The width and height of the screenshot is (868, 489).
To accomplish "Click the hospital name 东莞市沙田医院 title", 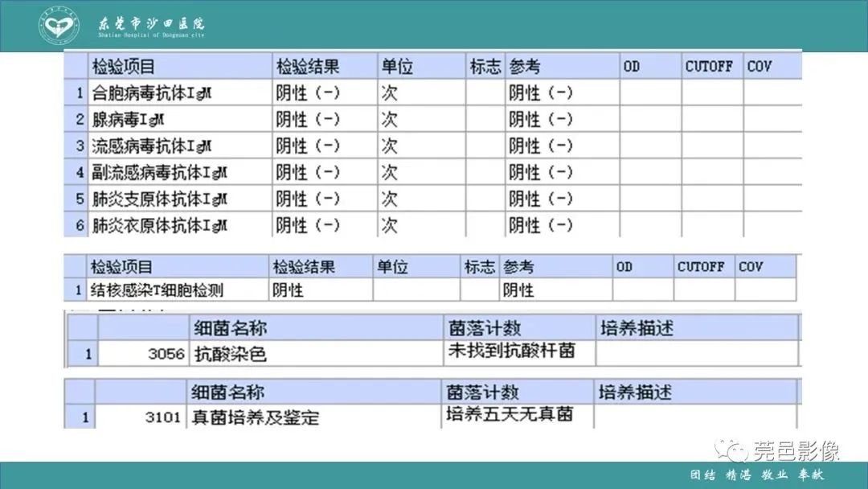I will pyautogui.click(x=151, y=23).
